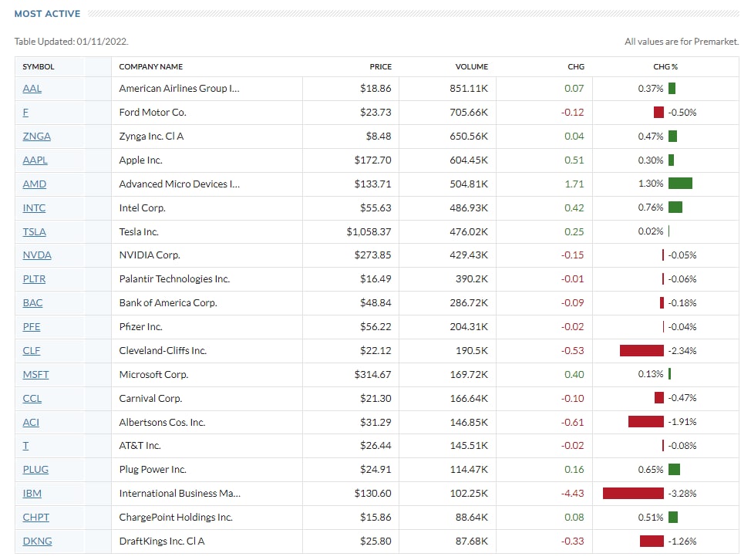
Task: Open the ACI ticker link
Action: pos(31,423)
